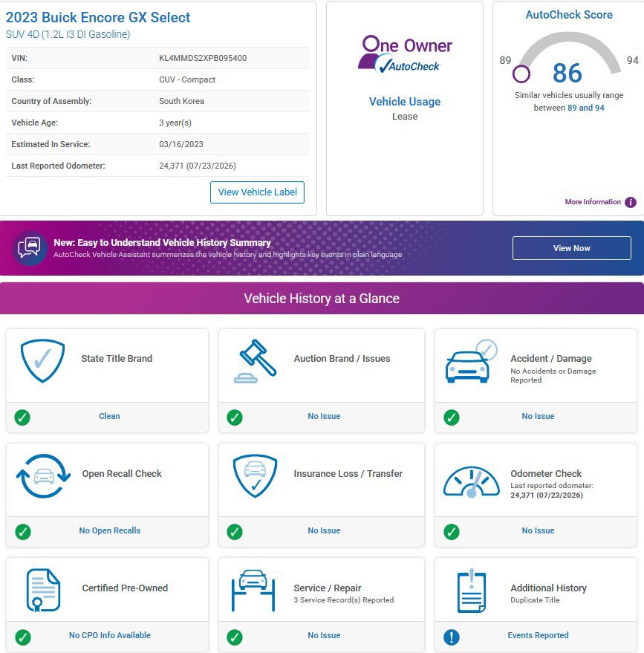The width and height of the screenshot is (644, 653).
Task: Click the VIN number KL4MMDS2XPB095400
Action: 203,58
